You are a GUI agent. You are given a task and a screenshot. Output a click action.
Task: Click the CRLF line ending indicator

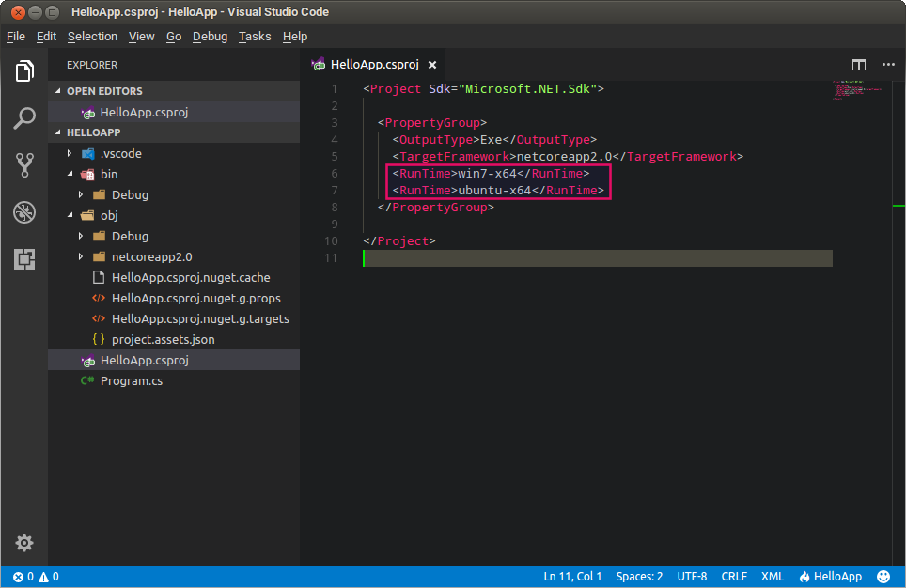pyautogui.click(x=734, y=576)
